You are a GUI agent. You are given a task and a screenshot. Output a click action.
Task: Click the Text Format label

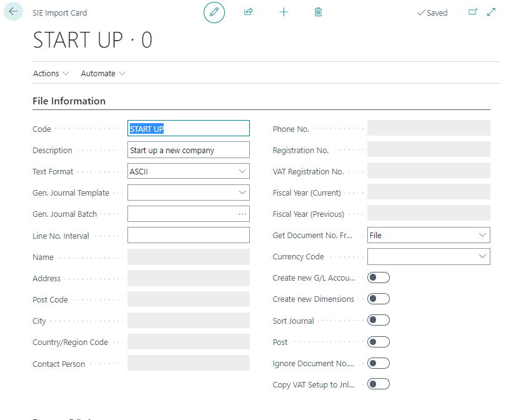point(52,171)
